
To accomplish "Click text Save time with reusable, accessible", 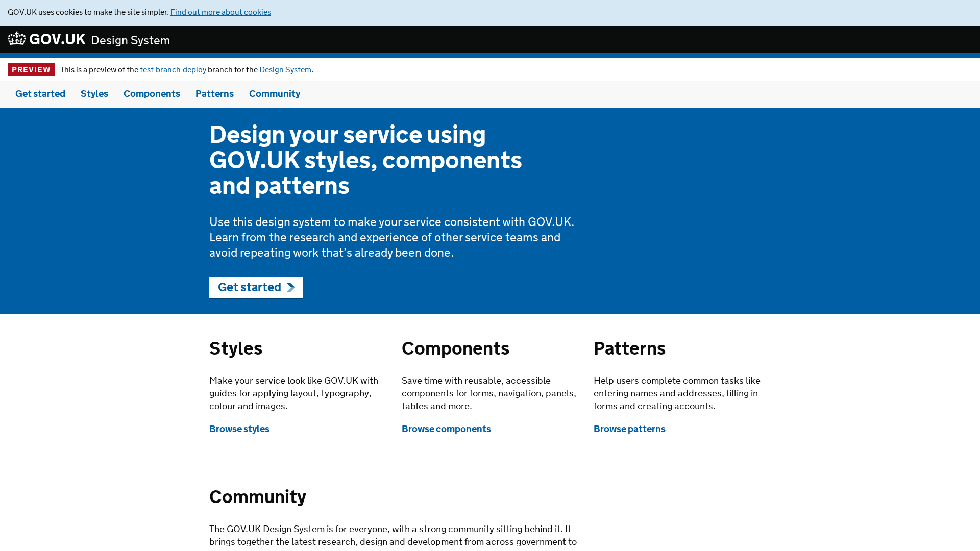I will tap(489, 393).
